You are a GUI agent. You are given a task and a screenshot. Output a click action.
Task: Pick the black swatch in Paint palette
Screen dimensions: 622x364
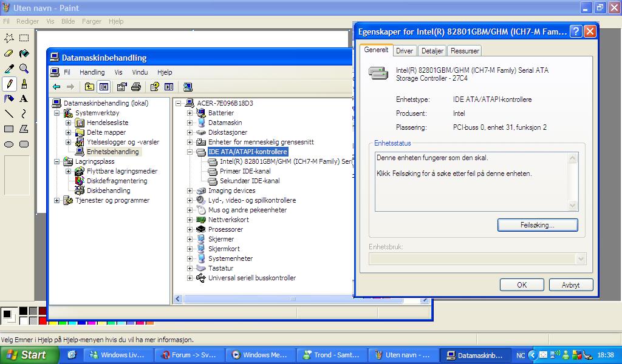point(24,311)
